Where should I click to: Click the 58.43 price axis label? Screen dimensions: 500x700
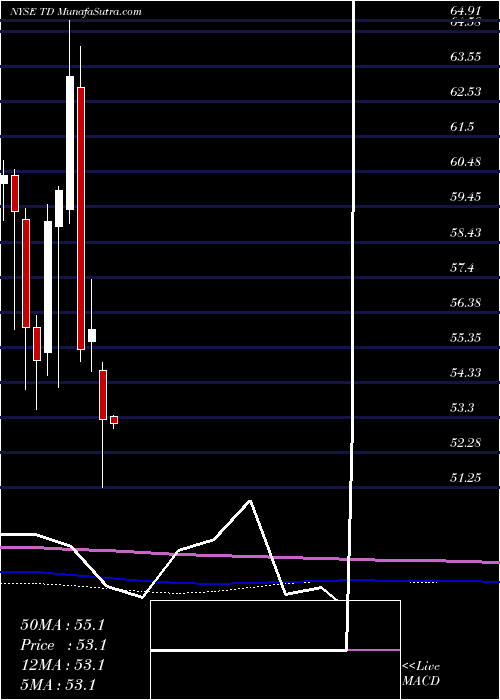point(466,232)
